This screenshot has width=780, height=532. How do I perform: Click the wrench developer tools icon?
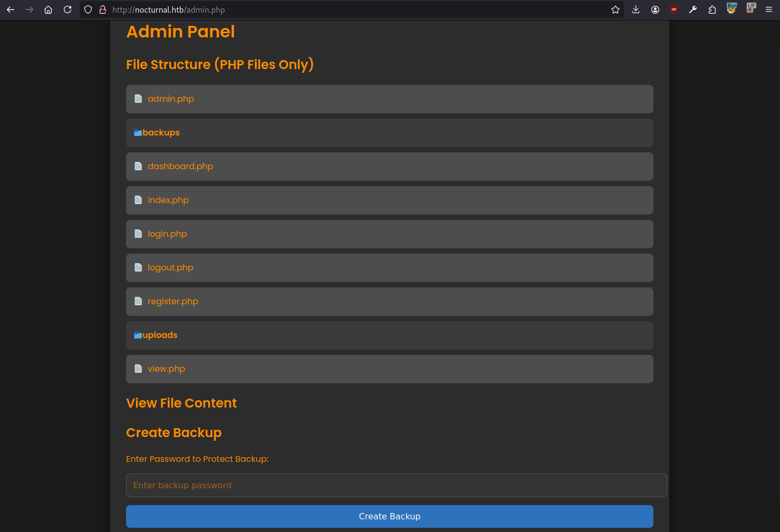pos(693,9)
